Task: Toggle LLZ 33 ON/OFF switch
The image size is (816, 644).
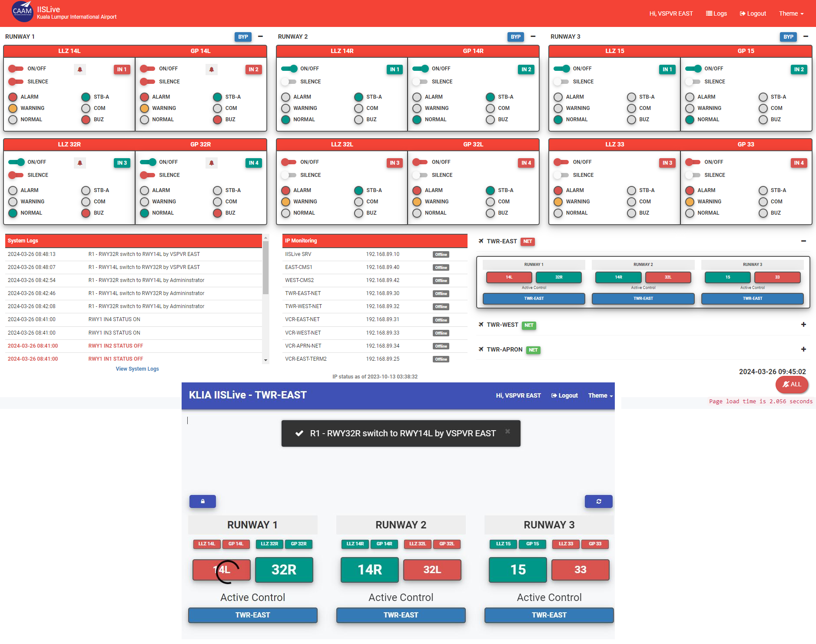Action: (561, 162)
